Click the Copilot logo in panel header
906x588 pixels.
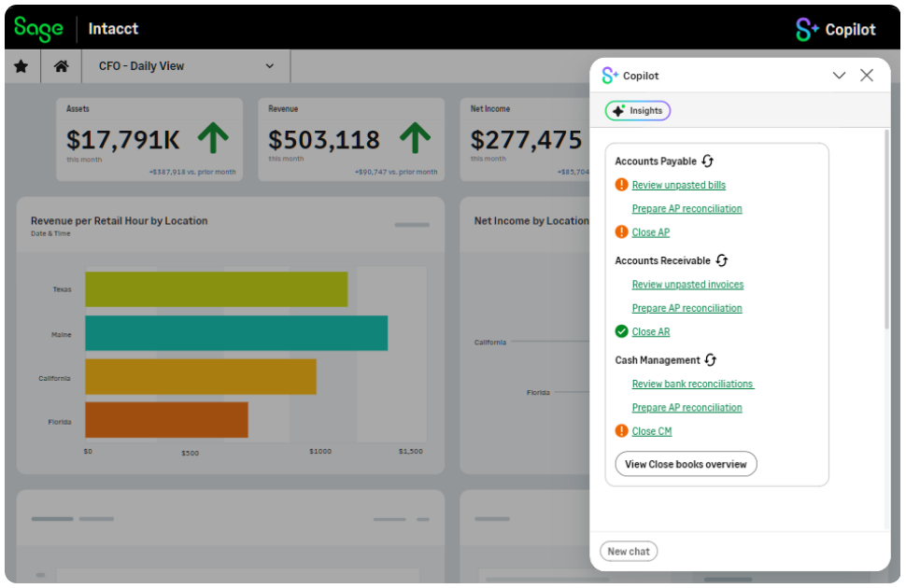[x=610, y=76]
